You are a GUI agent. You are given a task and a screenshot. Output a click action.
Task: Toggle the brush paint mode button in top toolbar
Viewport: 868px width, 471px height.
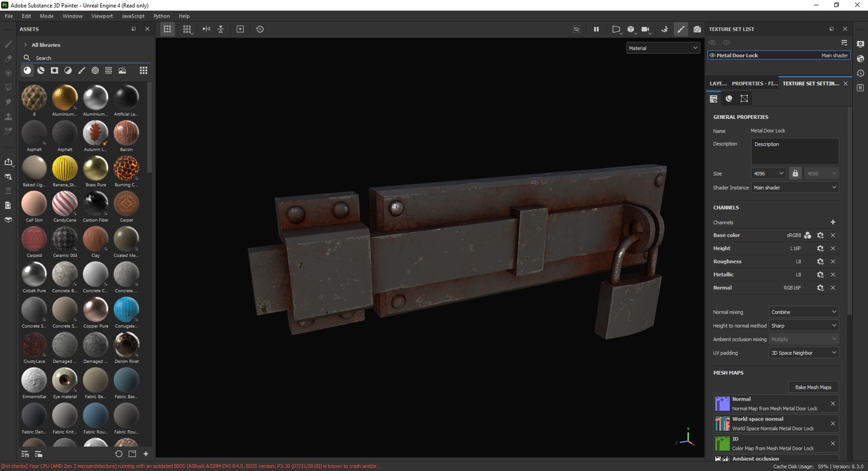coord(681,29)
